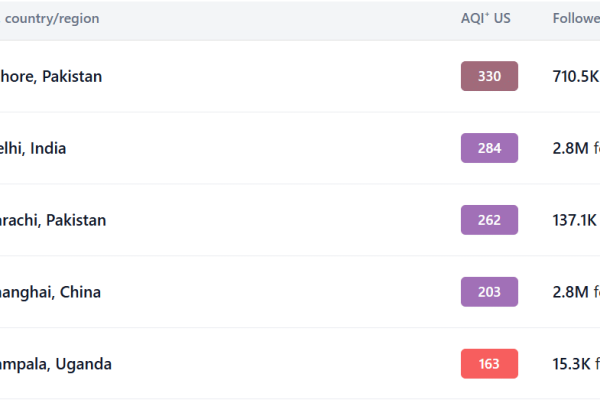Click the 203 AQI badge for Shanghai
Viewport: 600px width, 400px height.
tap(489, 292)
